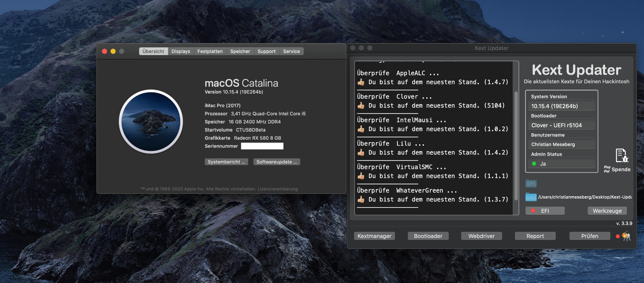Start the check with Prüfen button
The height and width of the screenshot is (283, 644).
tap(590, 236)
